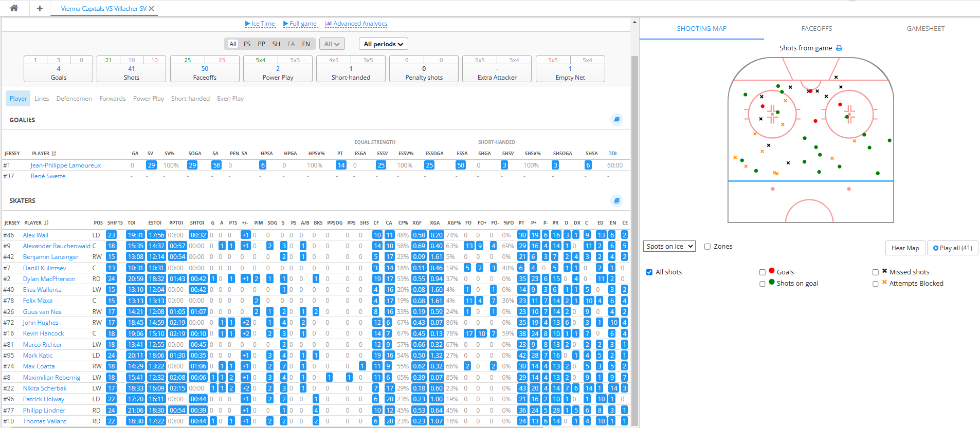Open the grey All dropdown next to EN
980x428 pixels.
point(332,44)
